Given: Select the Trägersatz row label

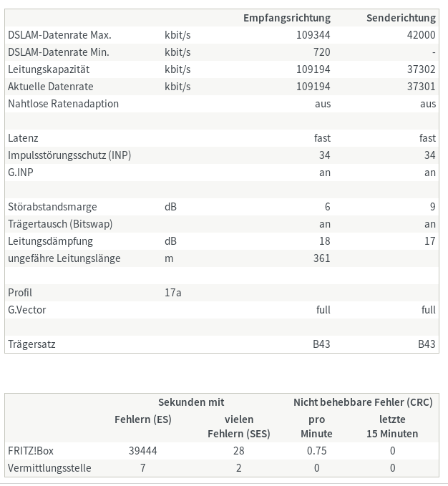Looking at the screenshot, I should point(31,344).
